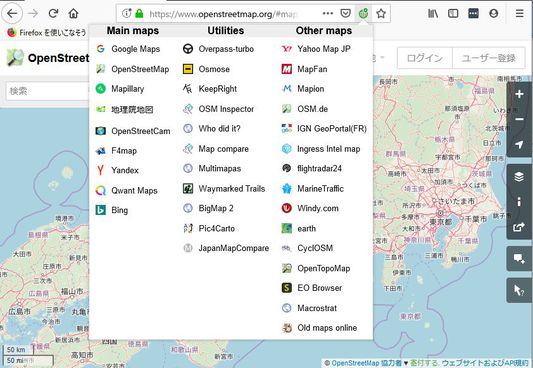Click the site information icon in URL bar
The height and width of the screenshot is (368, 533).
click(126, 14)
